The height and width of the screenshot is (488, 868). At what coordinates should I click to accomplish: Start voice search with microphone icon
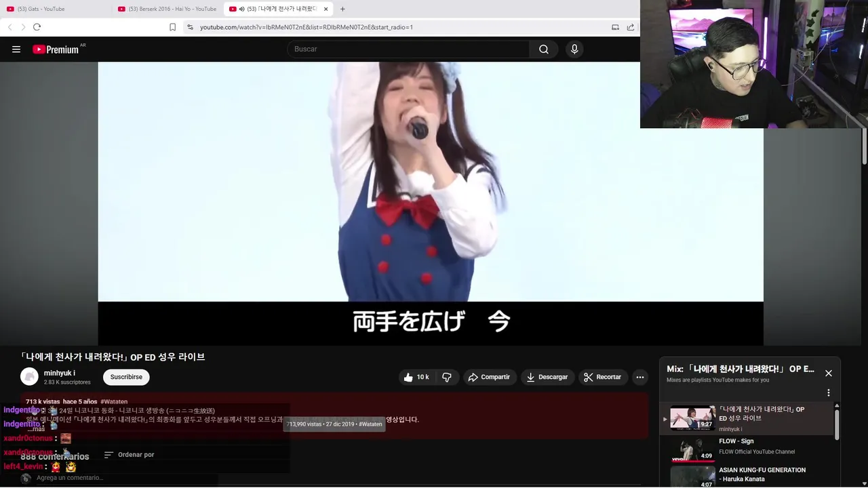click(x=574, y=49)
